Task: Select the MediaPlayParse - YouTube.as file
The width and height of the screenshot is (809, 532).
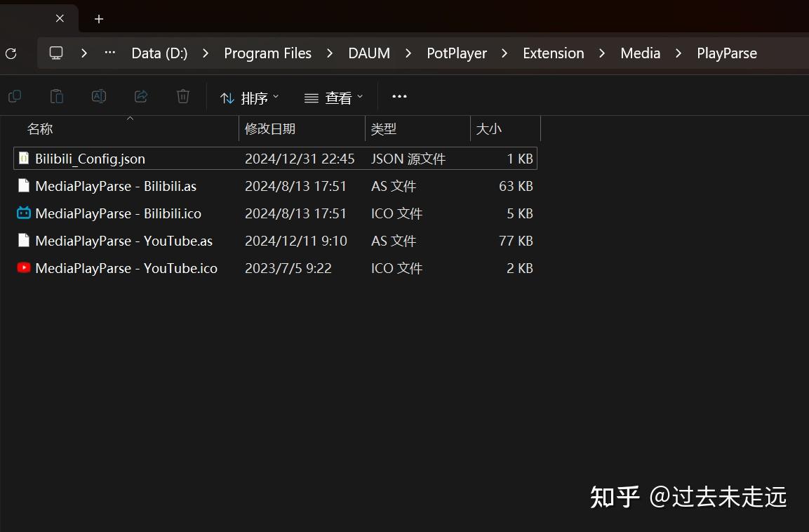Action: click(123, 241)
